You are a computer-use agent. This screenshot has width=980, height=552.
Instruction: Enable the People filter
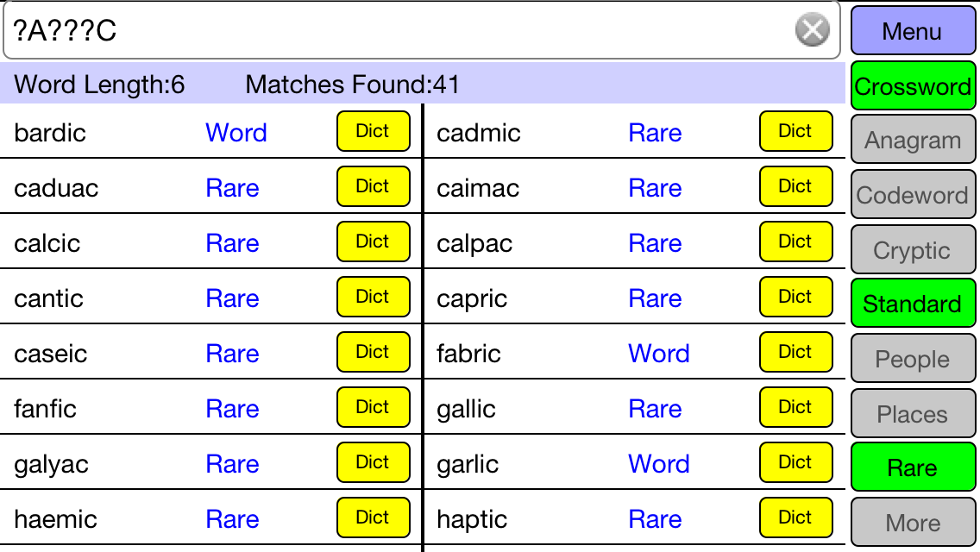click(x=913, y=359)
